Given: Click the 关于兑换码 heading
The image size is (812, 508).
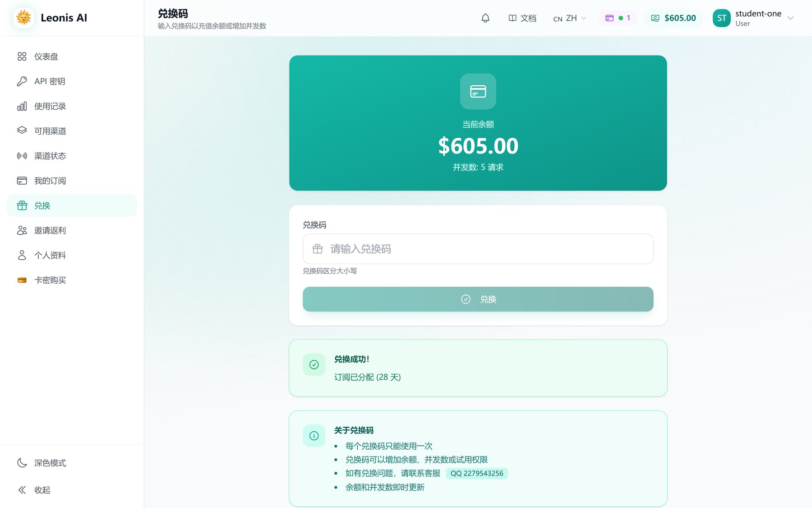Looking at the screenshot, I should pyautogui.click(x=354, y=430).
